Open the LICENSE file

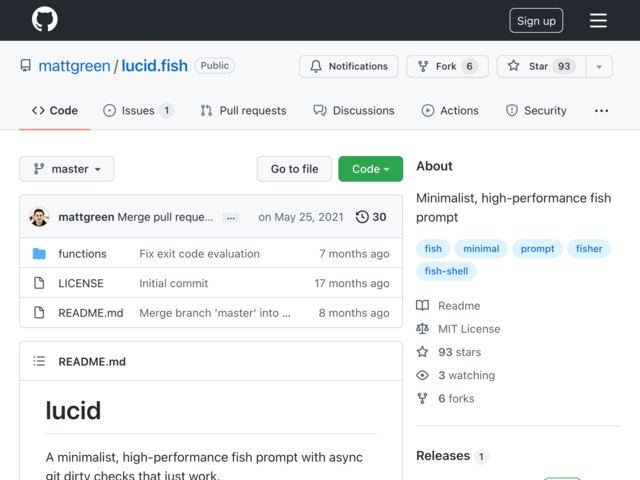pyautogui.click(x=81, y=283)
